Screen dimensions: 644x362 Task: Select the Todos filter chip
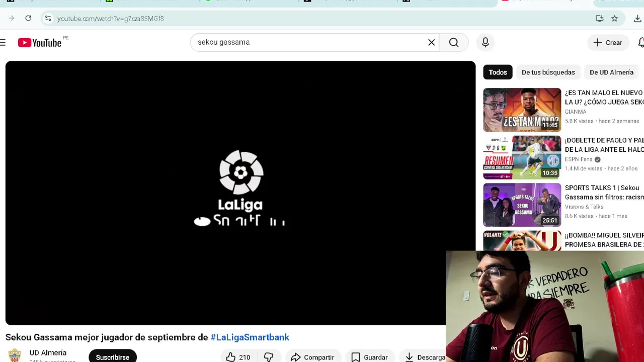tap(498, 72)
